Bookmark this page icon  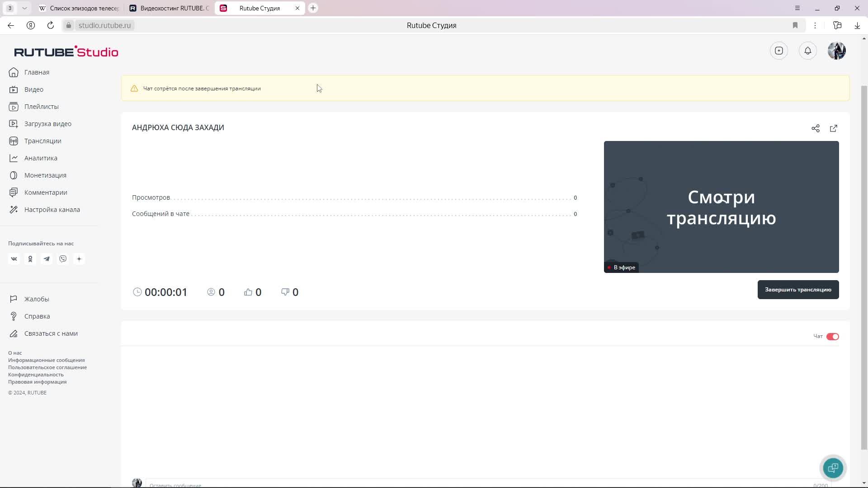(795, 25)
